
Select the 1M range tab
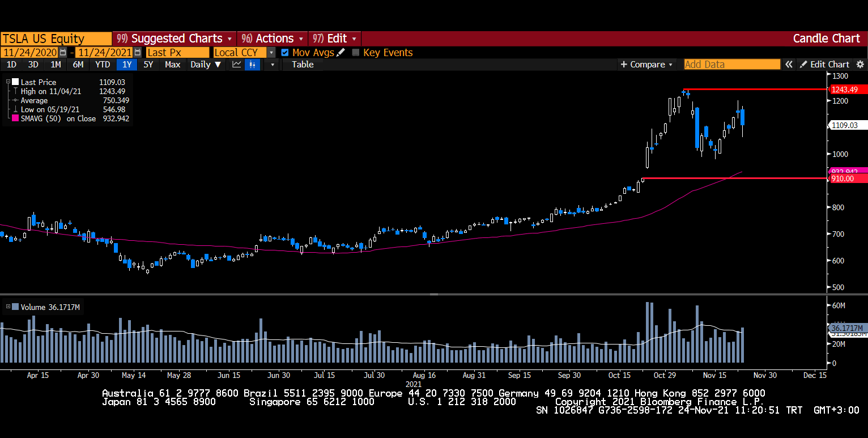point(56,65)
